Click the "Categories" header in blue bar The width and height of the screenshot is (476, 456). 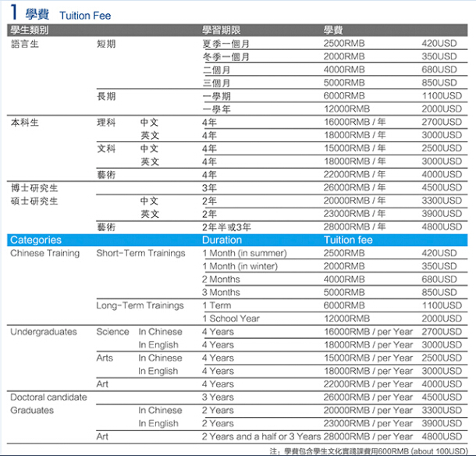[36, 240]
